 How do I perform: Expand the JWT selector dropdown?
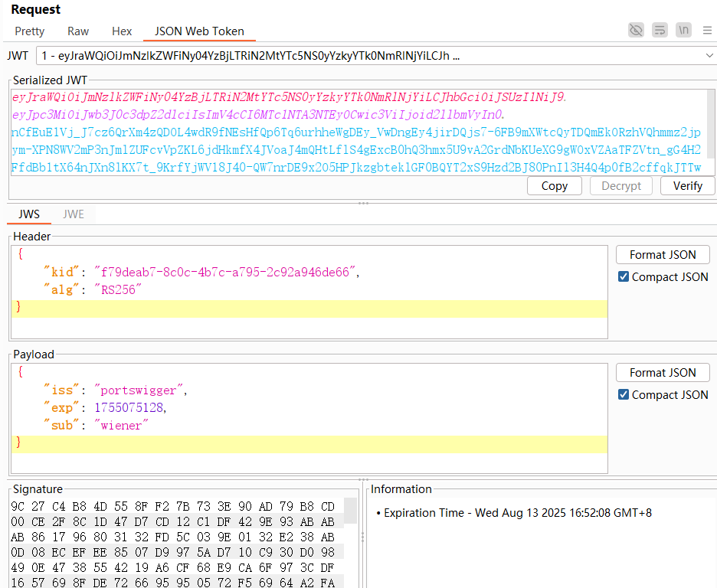709,56
